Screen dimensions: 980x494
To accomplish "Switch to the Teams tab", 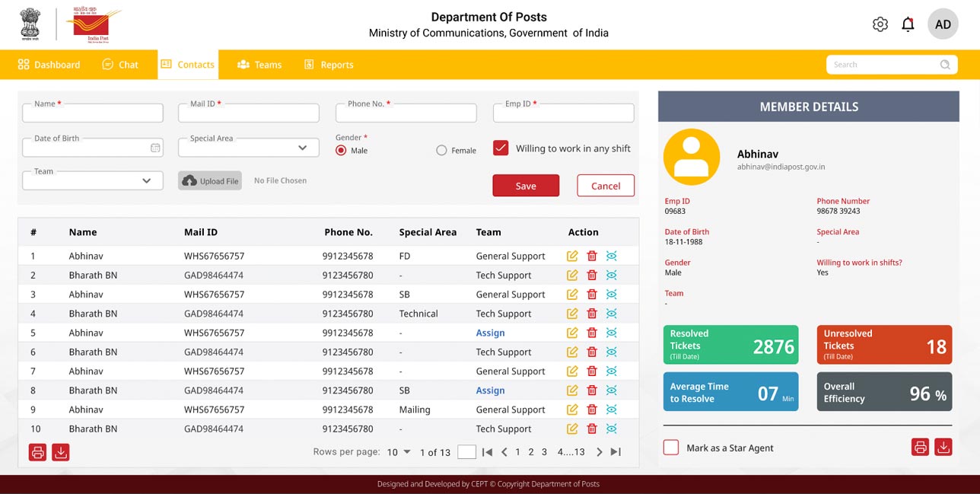I will coord(259,65).
